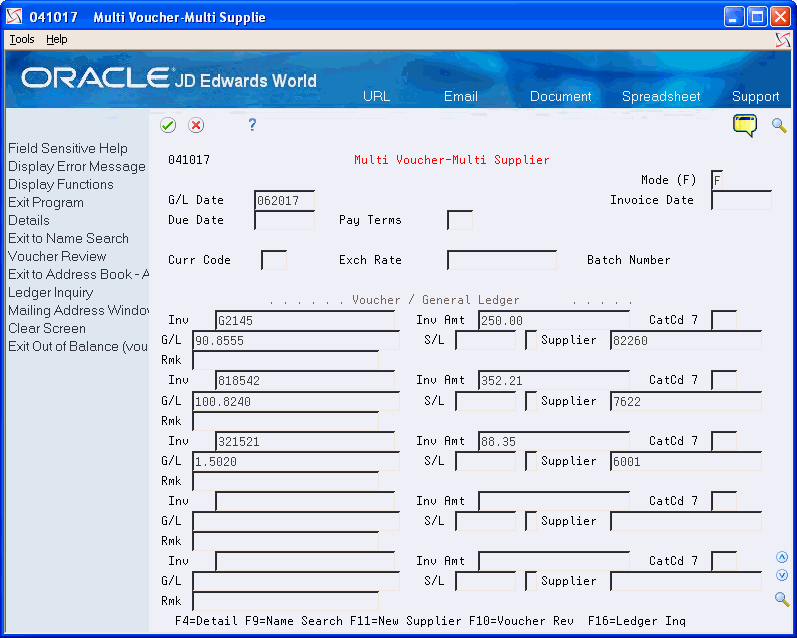Click the yellow speech bubble message icon

(745, 126)
